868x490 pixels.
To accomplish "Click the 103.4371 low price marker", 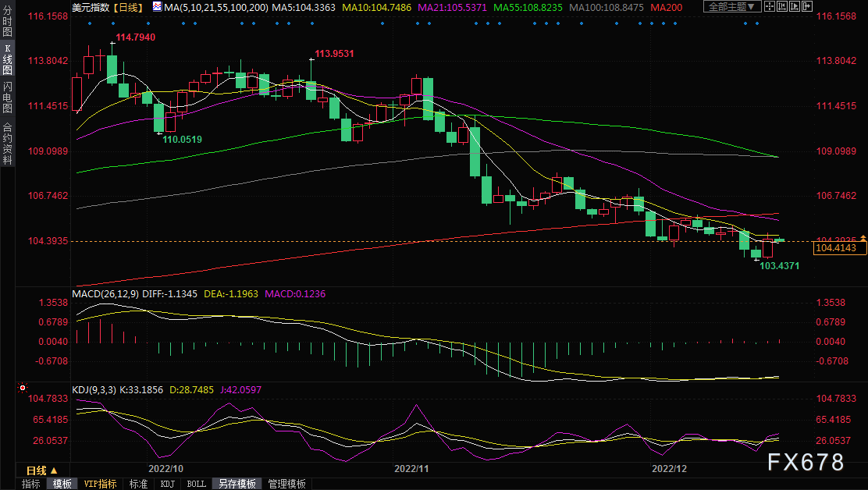I will pos(779,266).
